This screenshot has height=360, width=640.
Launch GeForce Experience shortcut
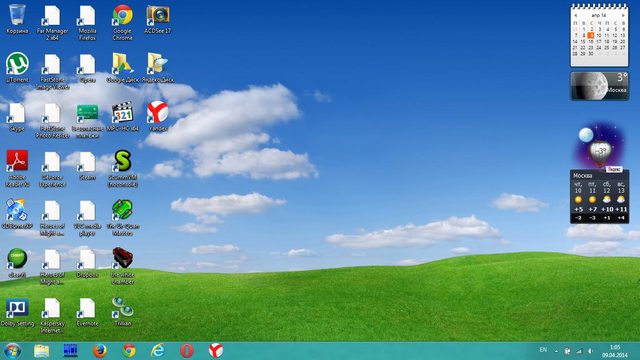tap(52, 169)
